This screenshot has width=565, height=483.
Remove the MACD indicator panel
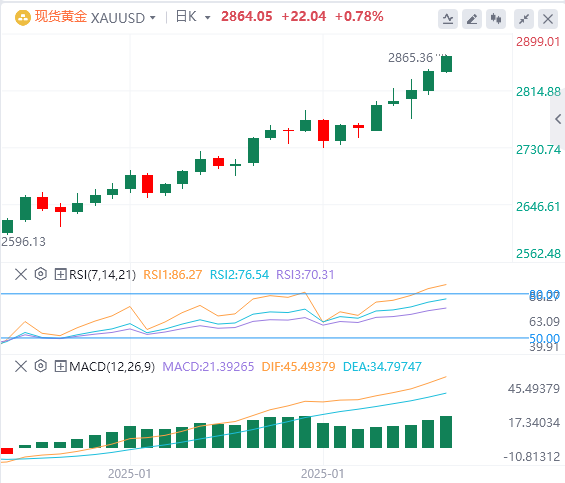tap(21, 366)
